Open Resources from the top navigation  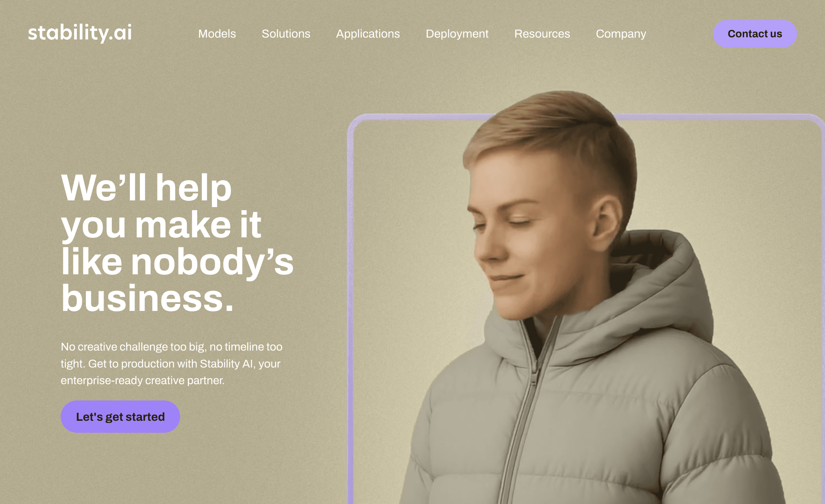coord(542,34)
